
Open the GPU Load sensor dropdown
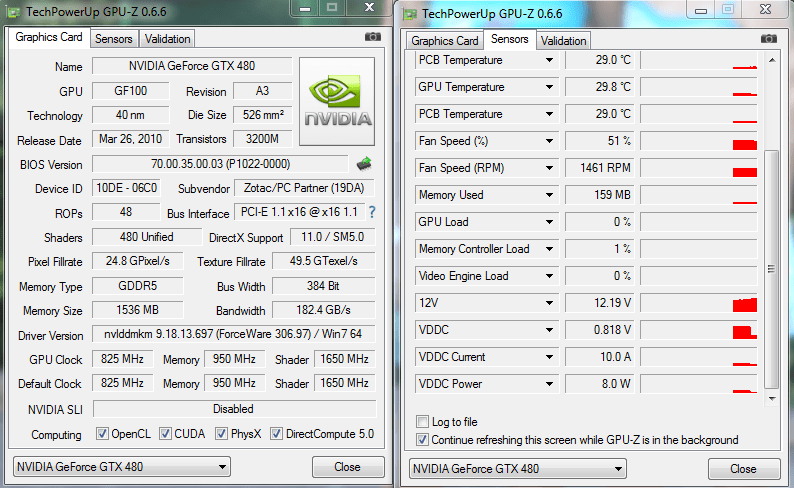tap(549, 222)
